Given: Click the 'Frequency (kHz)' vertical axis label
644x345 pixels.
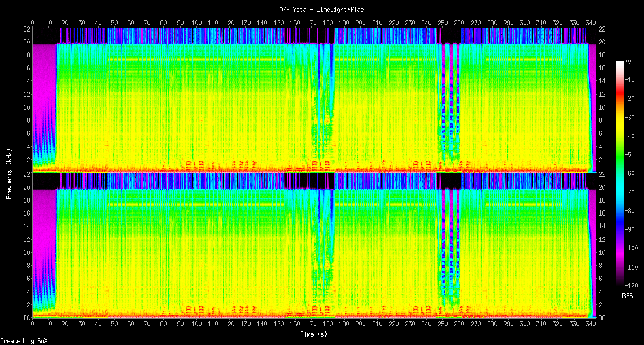Looking at the screenshot, I should (9, 172).
